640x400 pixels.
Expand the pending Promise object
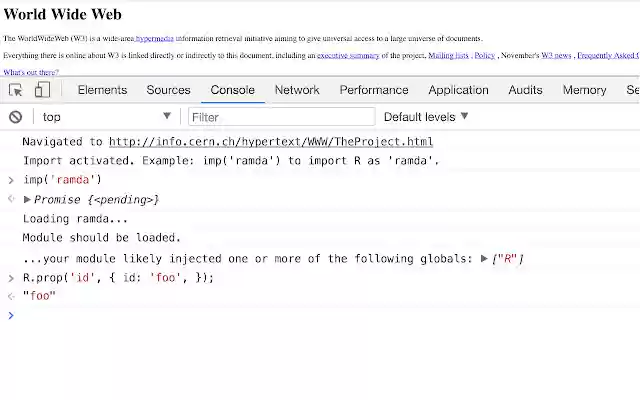[27, 200]
